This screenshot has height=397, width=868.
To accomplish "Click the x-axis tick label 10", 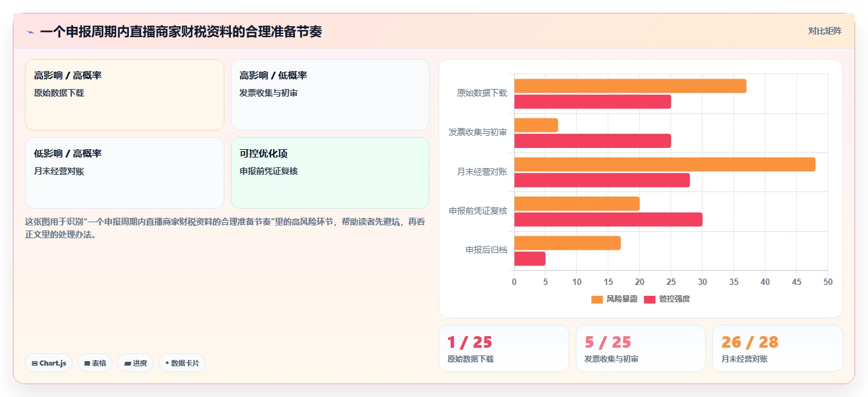I will [577, 282].
